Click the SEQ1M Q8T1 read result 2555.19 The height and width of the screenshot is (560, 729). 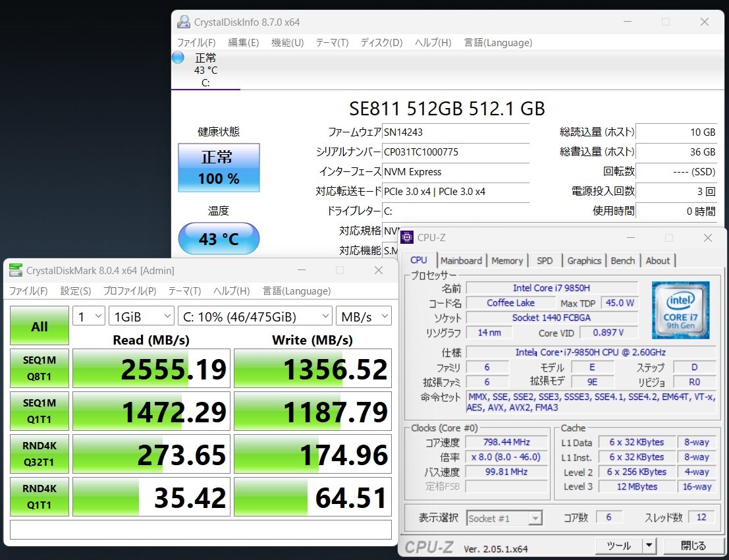tap(151, 368)
